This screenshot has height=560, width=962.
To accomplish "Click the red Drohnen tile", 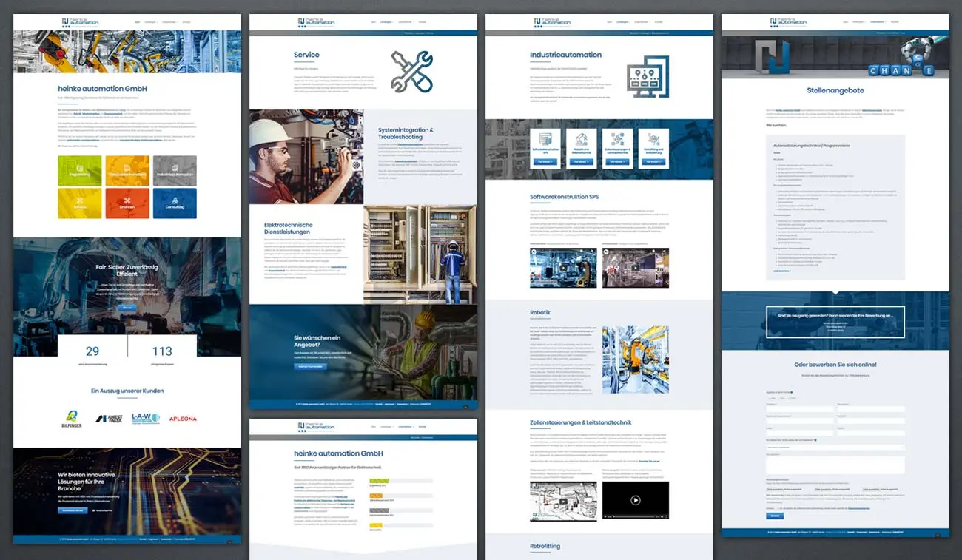I will click(127, 203).
